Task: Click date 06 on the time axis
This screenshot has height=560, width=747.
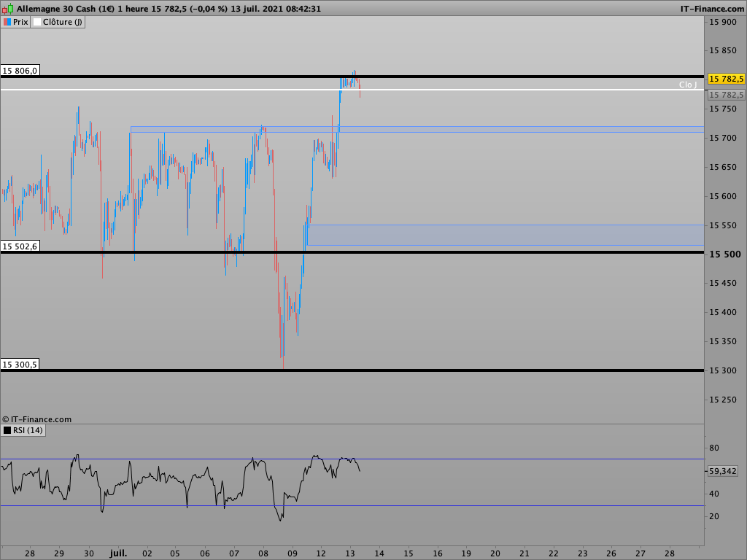Action: (x=205, y=553)
